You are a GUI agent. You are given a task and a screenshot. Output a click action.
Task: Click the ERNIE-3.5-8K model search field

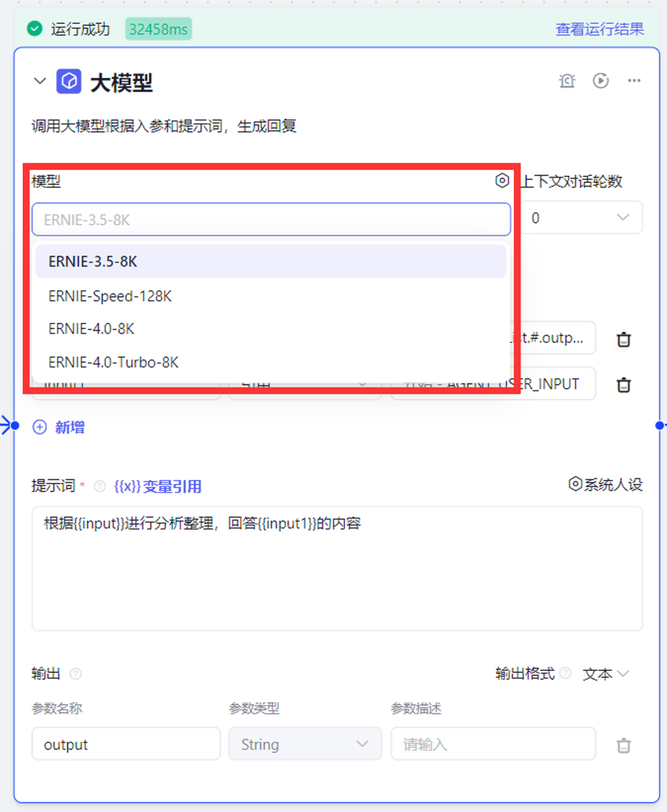click(x=271, y=219)
